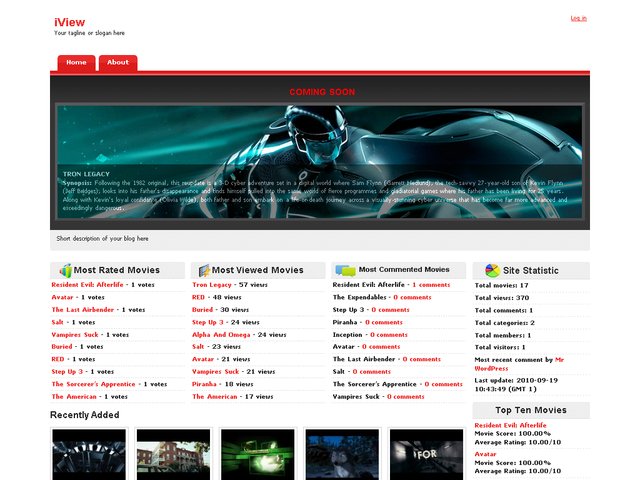Click the Top Ten Movies heading
This screenshot has height=480, width=640.
point(531,410)
